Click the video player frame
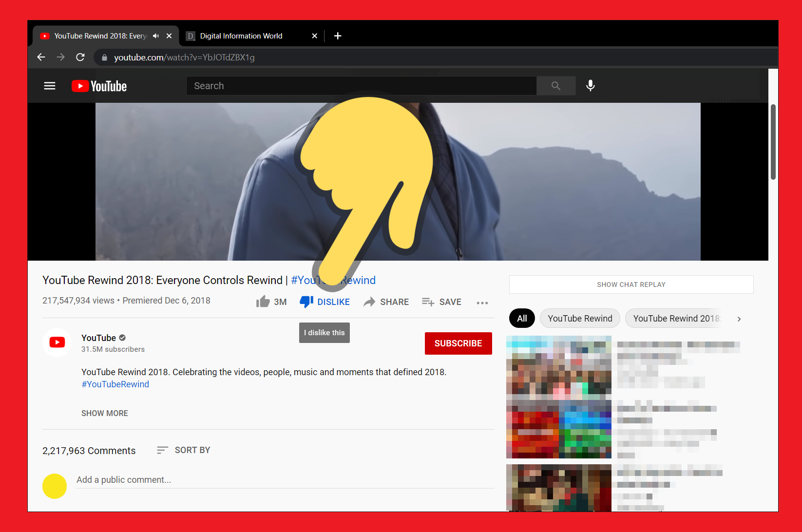This screenshot has width=802, height=532. [x=398, y=181]
